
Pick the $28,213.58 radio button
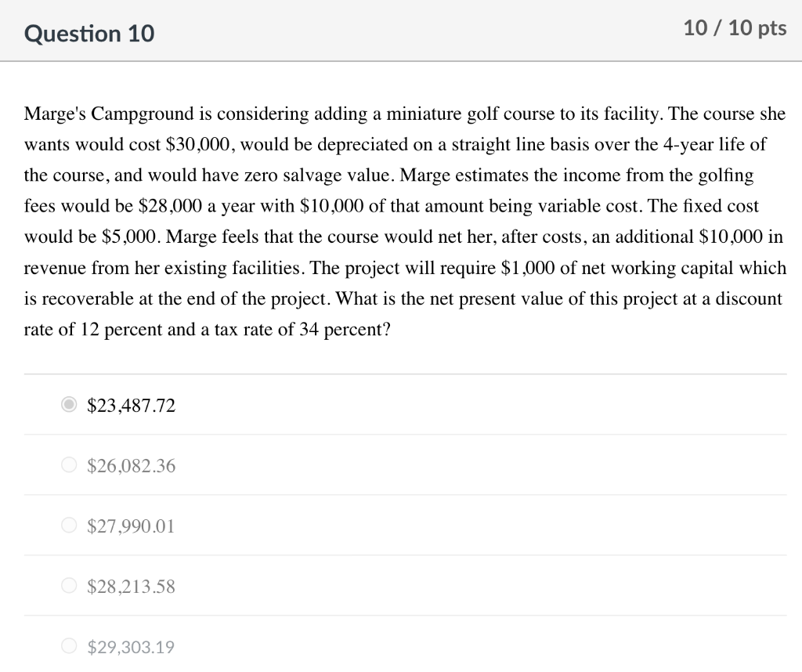[69, 586]
